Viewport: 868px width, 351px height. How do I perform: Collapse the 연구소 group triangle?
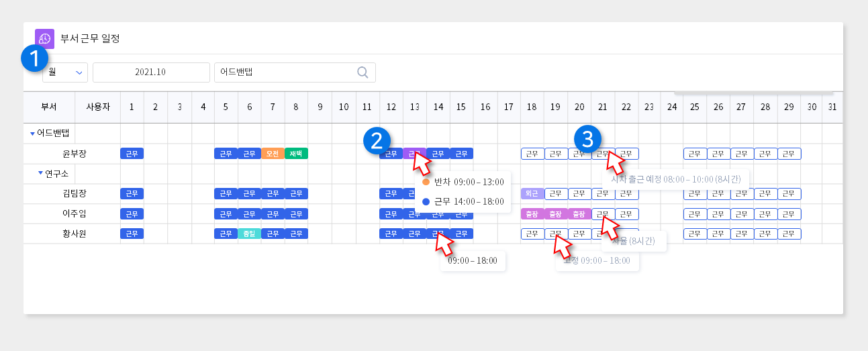(41, 174)
